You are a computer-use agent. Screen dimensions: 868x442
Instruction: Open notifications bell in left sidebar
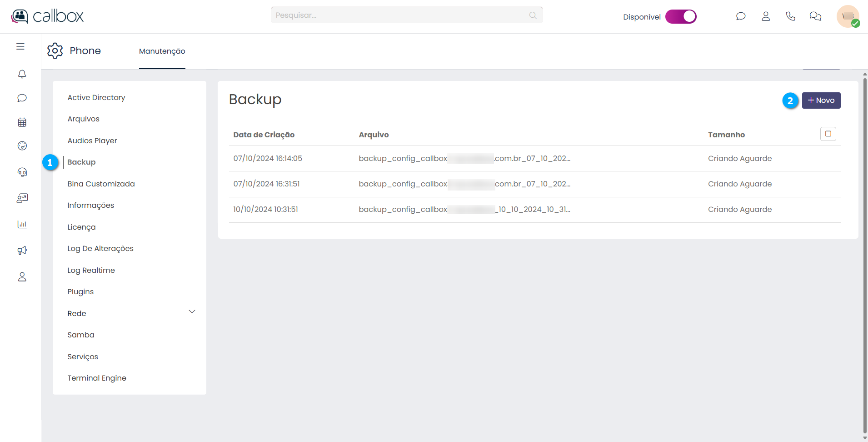(22, 74)
